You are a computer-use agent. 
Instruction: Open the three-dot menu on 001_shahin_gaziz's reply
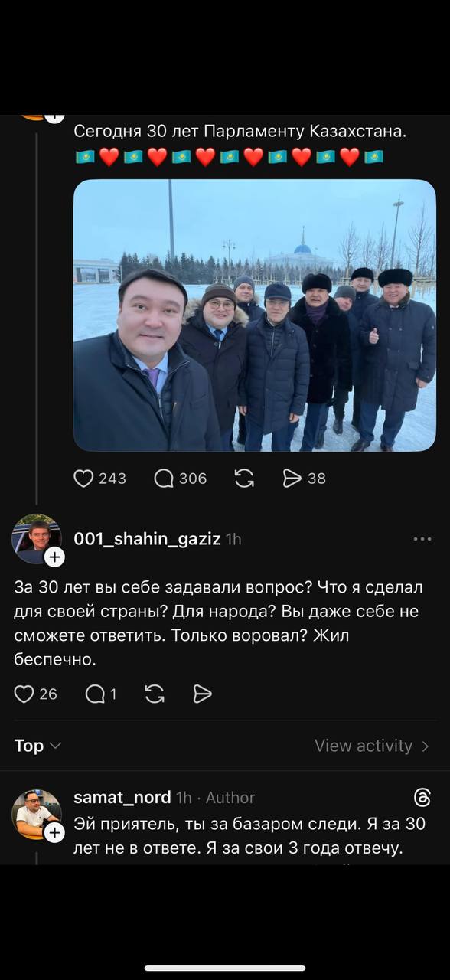pyautogui.click(x=422, y=539)
